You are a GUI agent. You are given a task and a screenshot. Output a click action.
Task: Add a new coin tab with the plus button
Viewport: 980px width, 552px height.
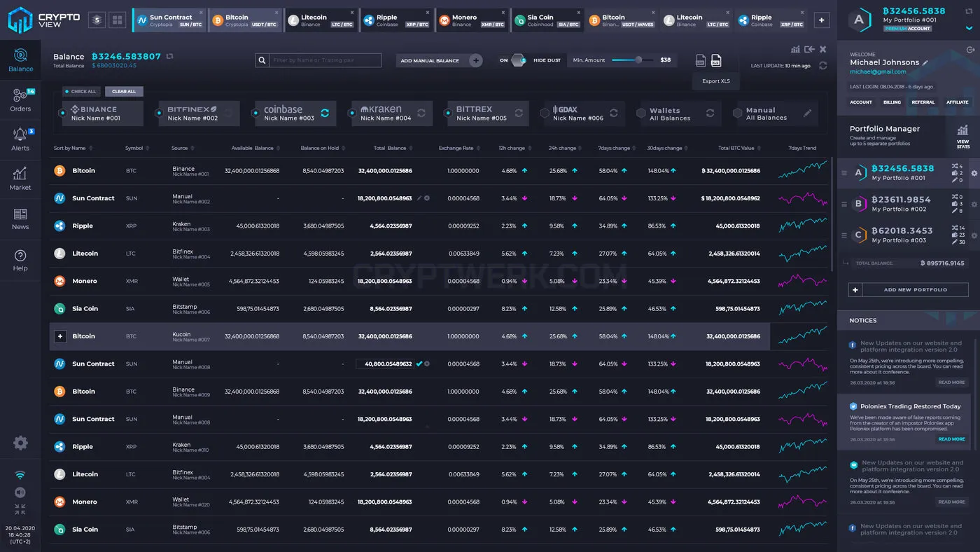[x=822, y=20]
